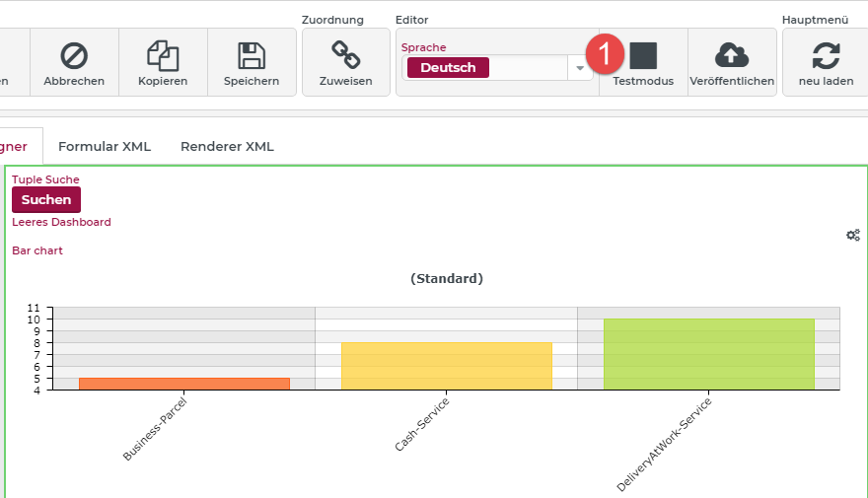
Task: Click the Bar chart label
Action: click(x=37, y=250)
